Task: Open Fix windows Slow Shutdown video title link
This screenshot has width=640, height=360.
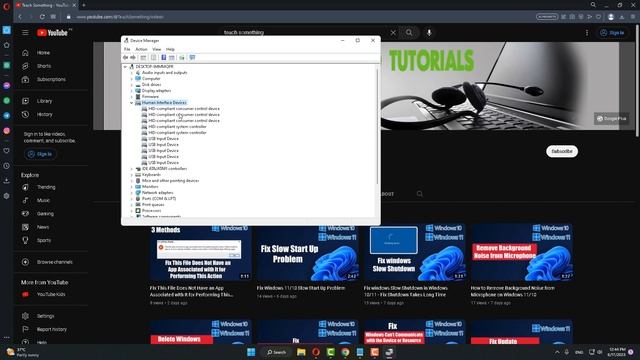Action: point(406,291)
